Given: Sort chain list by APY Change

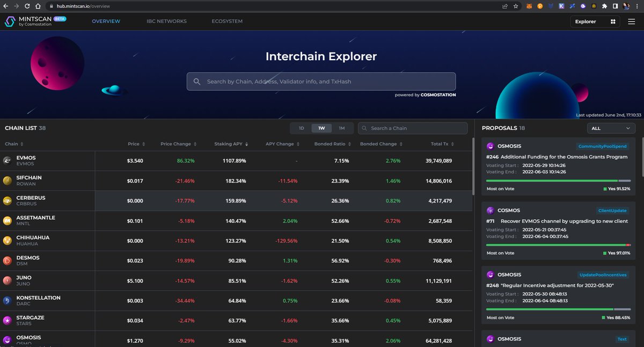Looking at the screenshot, I should (282, 144).
